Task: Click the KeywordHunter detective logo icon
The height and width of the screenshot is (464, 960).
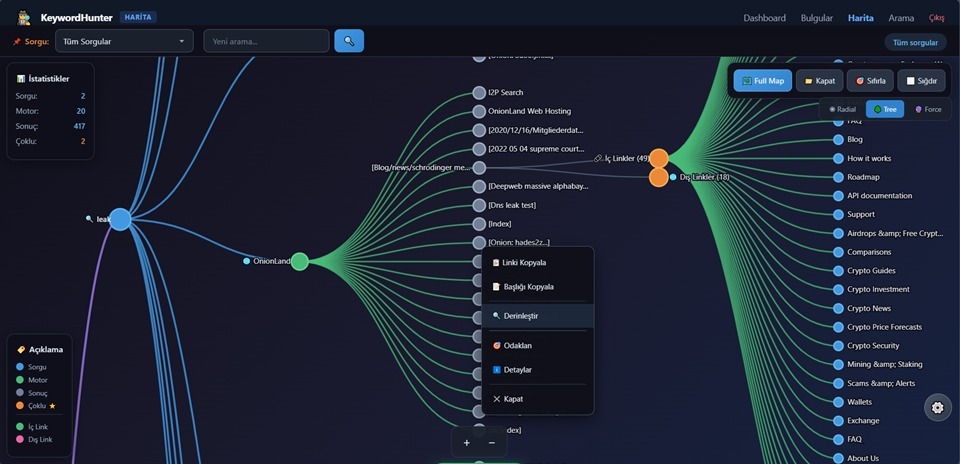Action: pos(24,18)
